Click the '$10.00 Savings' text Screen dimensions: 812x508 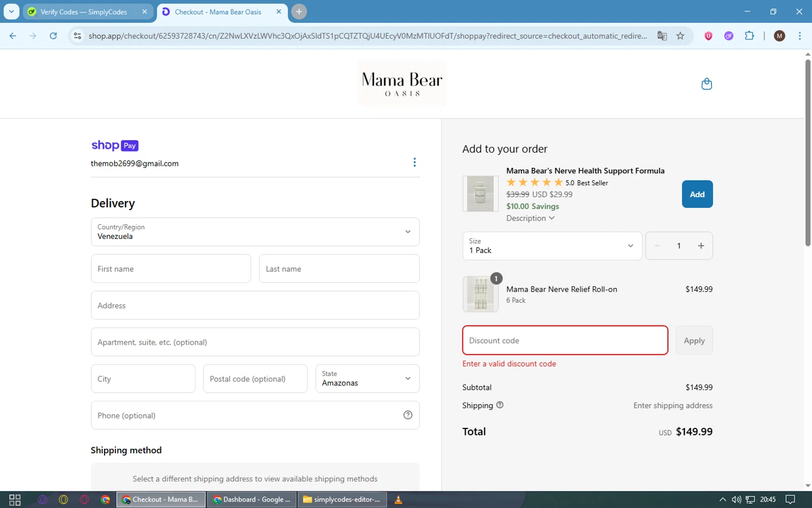coord(533,206)
